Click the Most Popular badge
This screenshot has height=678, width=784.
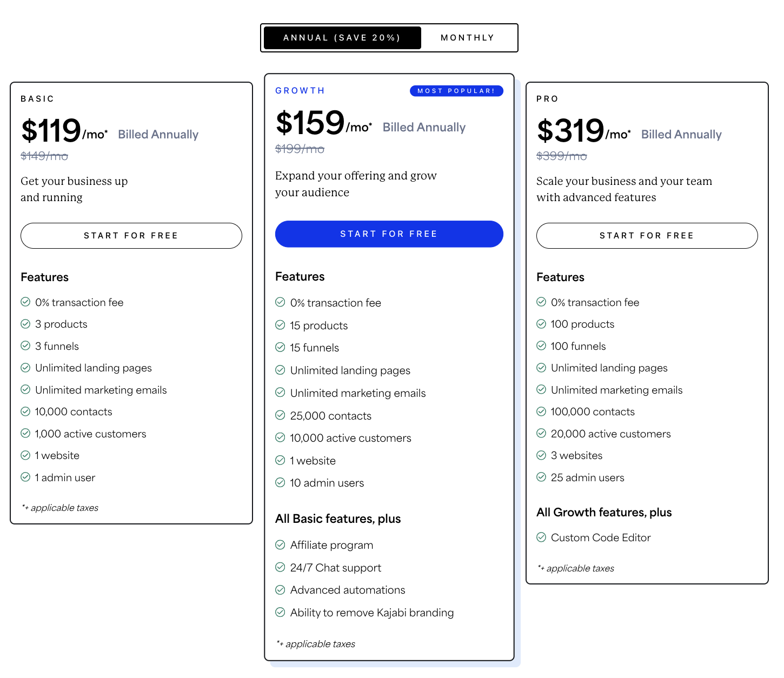coord(456,91)
